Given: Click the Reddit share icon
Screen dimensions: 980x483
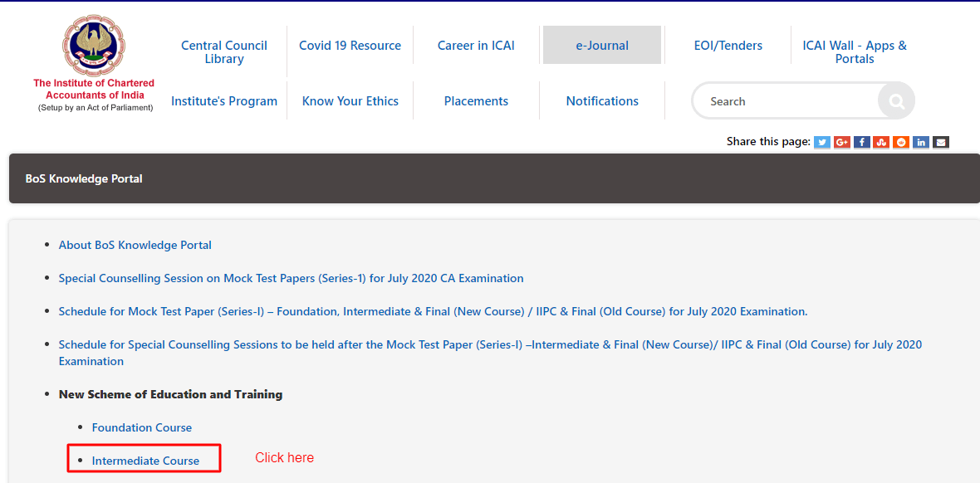Looking at the screenshot, I should pos(901,142).
